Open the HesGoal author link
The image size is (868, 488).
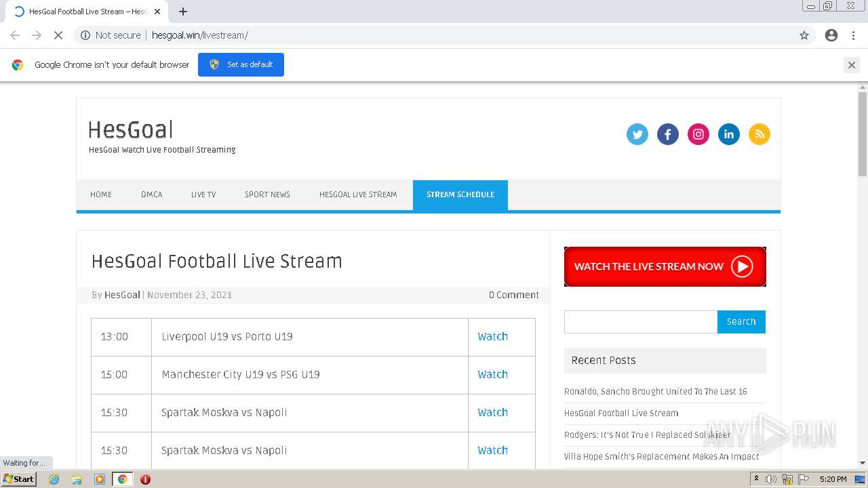click(x=122, y=295)
